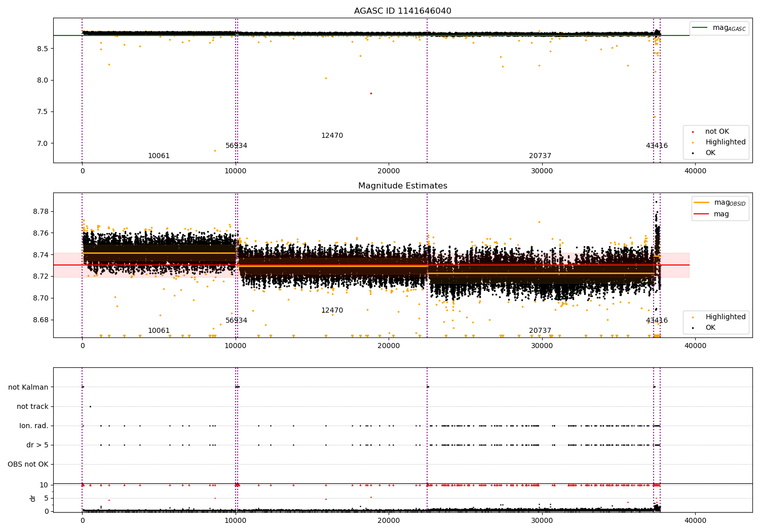760x532 pixels.
Task: Select mag OBSID legend entry in middle panel
Action: (x=719, y=203)
